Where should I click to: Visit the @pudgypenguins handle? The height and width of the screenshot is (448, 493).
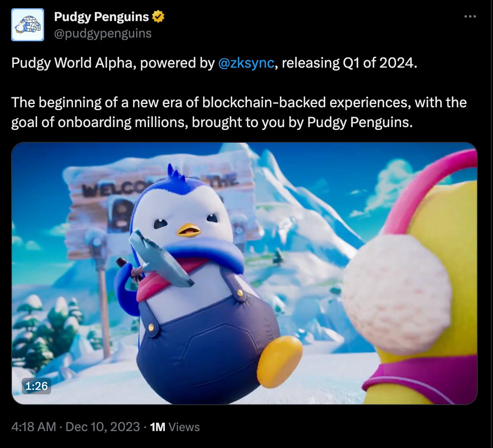[103, 33]
